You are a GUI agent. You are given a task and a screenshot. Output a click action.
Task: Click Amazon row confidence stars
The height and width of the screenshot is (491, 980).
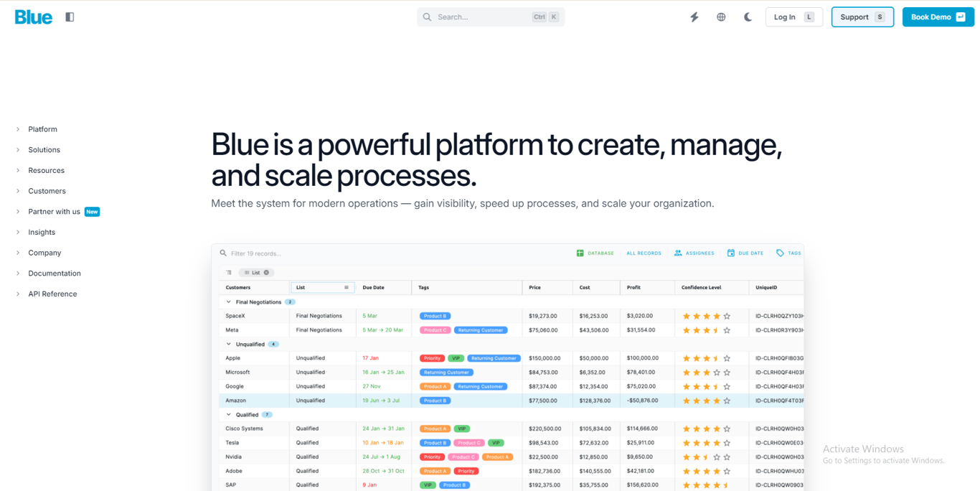[x=707, y=401]
